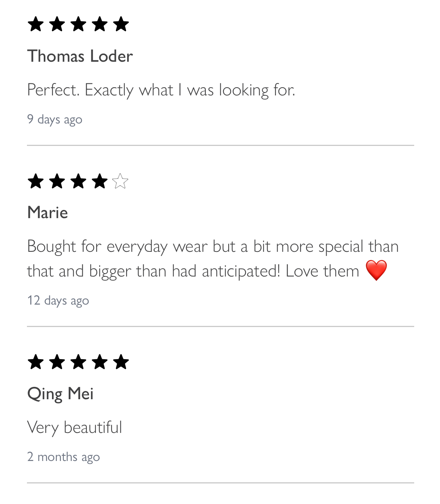Viewport: 440px width, 504px height.
Task: Click the 'Very beautiful' review text
Action: pos(74,427)
